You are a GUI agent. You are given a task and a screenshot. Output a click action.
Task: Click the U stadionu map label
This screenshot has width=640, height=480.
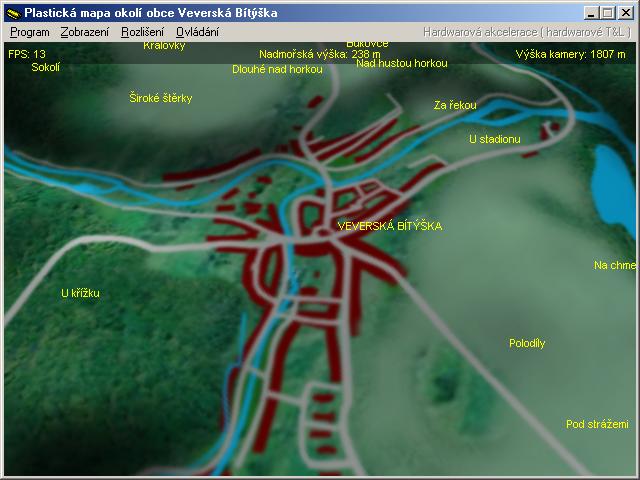click(x=495, y=139)
